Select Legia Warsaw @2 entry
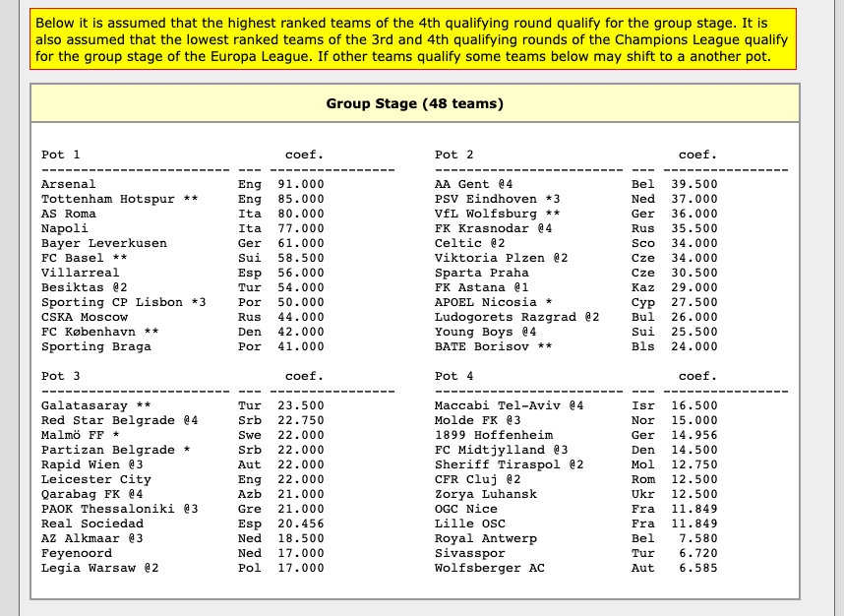This screenshot has width=844, height=616. coord(100,568)
